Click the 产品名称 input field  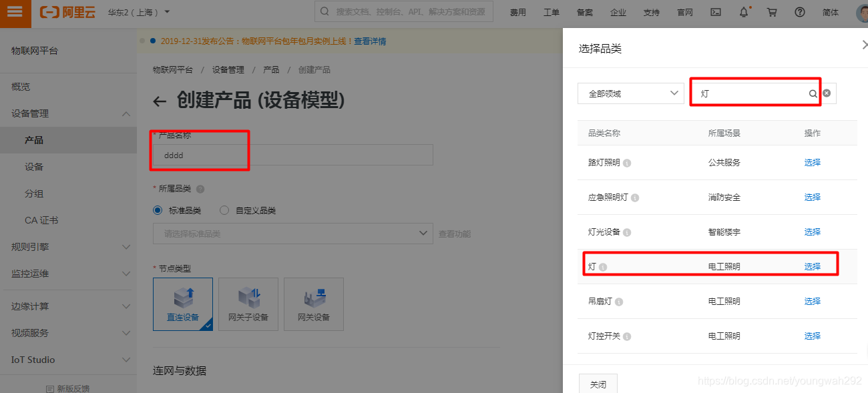pyautogui.click(x=293, y=155)
